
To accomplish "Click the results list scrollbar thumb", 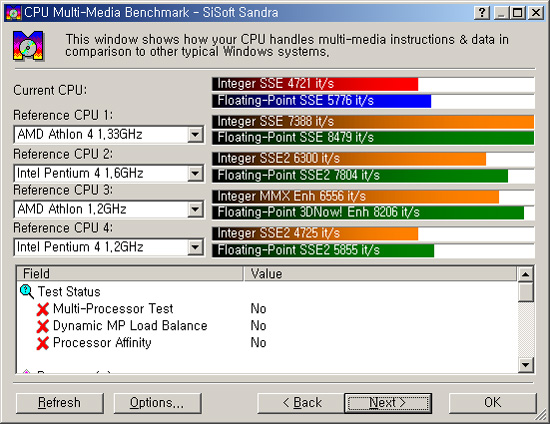I will point(525,292).
